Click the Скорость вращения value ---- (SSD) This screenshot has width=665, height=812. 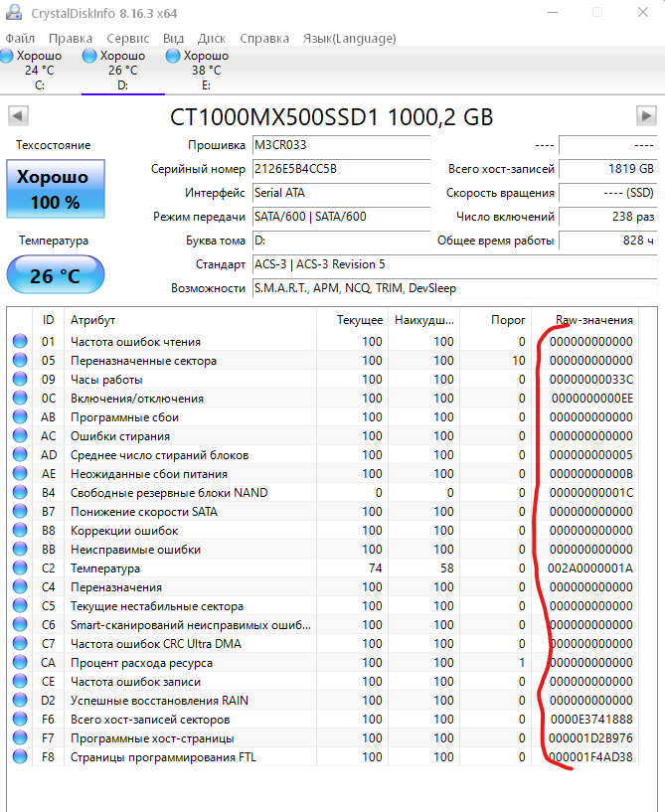608,193
